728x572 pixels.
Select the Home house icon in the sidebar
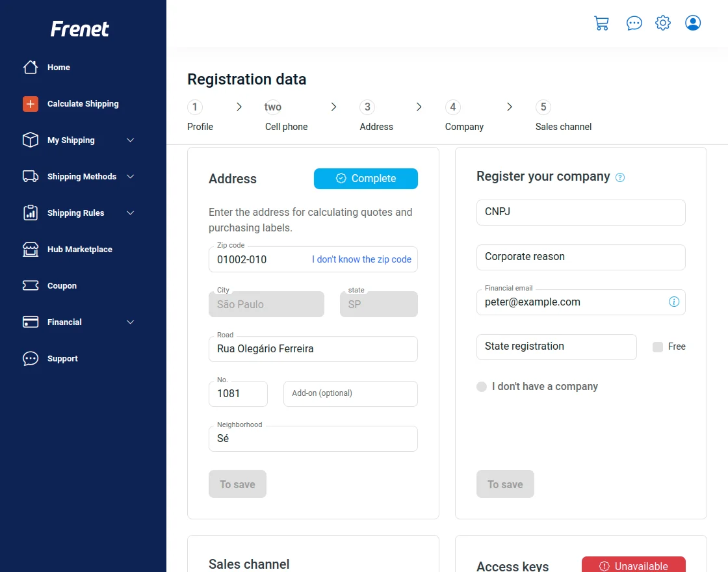30,67
